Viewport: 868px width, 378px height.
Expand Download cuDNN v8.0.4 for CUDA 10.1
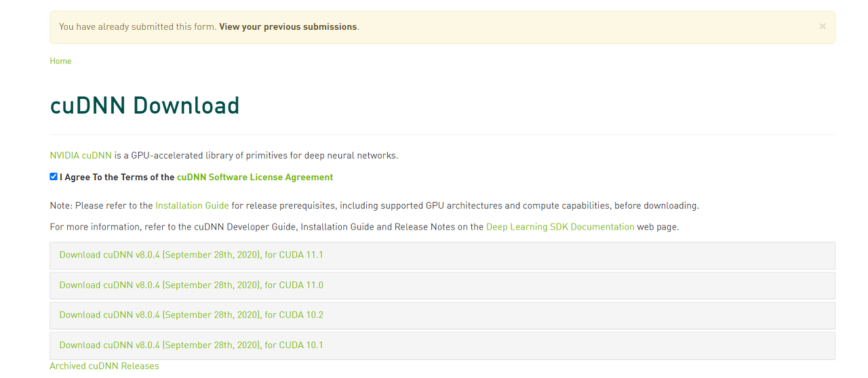click(x=442, y=345)
